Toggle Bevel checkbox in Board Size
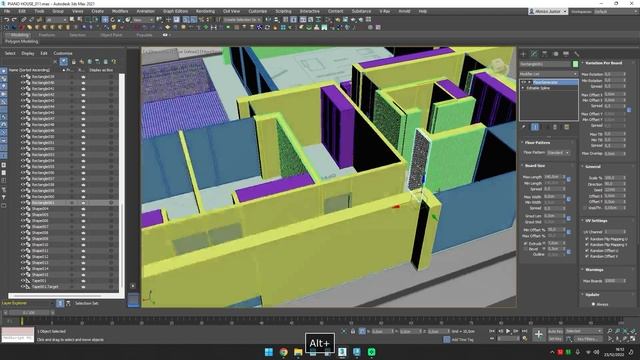640x360 pixels. [x=525, y=249]
